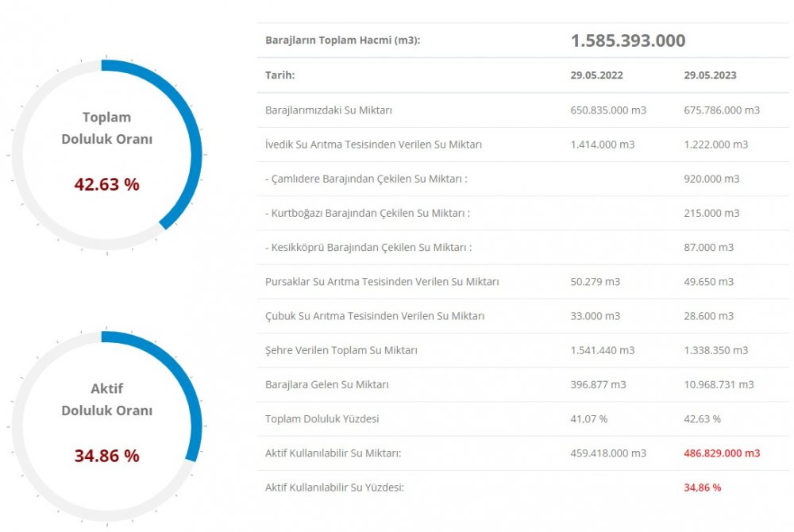Image resolution: width=794 pixels, height=532 pixels.
Task: Select the 42.63 % gauge value
Action: 107,184
